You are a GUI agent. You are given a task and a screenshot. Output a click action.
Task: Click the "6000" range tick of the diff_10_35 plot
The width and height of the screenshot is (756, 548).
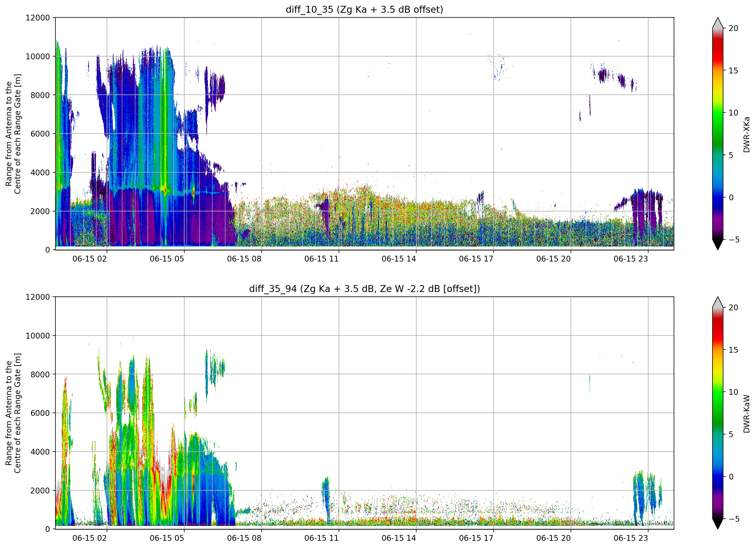(40, 134)
